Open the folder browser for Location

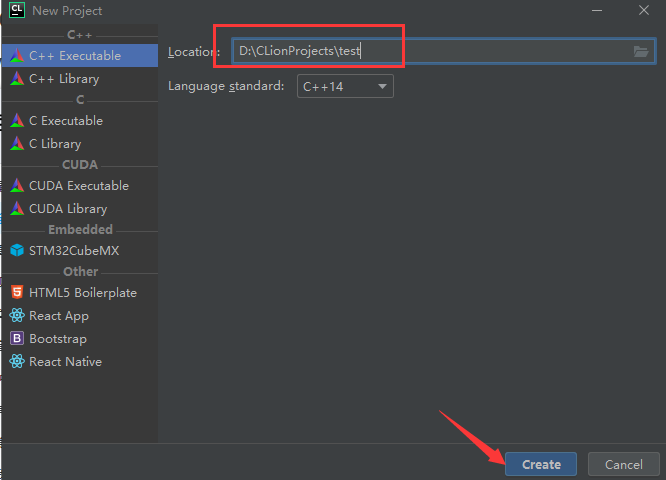pyautogui.click(x=641, y=51)
